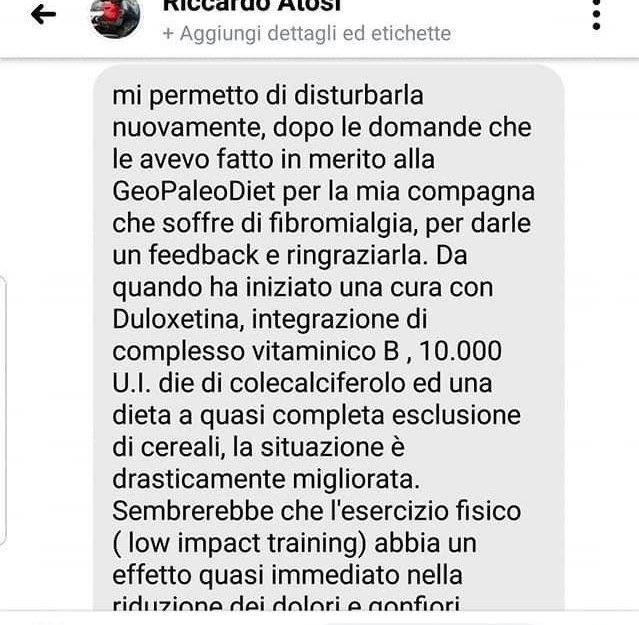Click the gray message bubble
639x625 pixels.
pos(328,337)
